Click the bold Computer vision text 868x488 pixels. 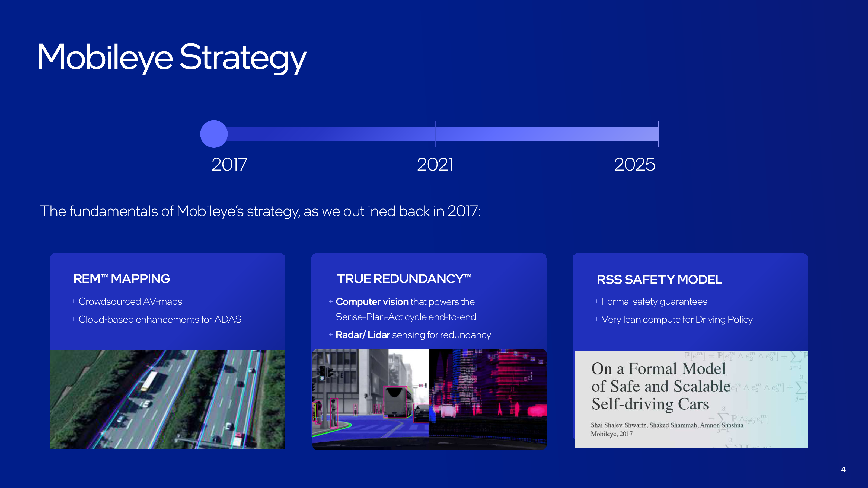(x=372, y=302)
